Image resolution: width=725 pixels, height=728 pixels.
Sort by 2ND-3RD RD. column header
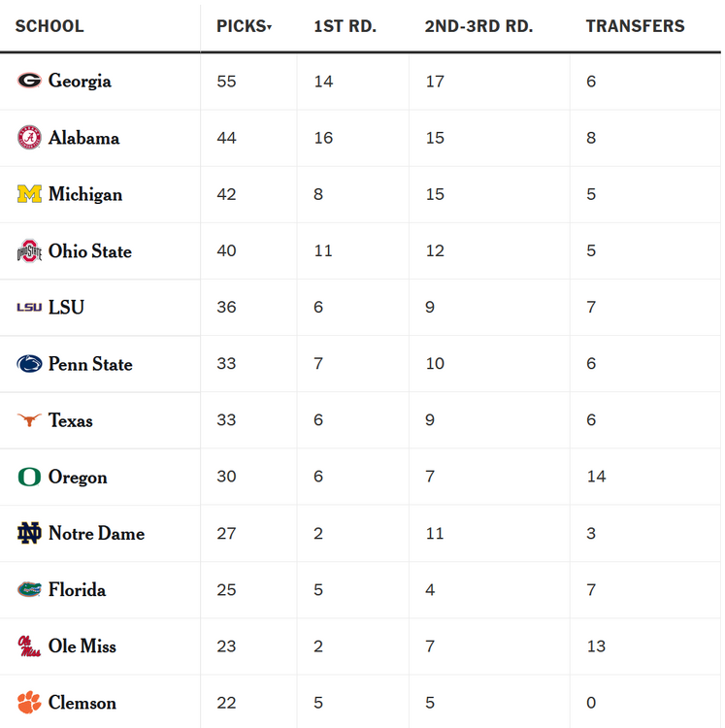coord(478,26)
